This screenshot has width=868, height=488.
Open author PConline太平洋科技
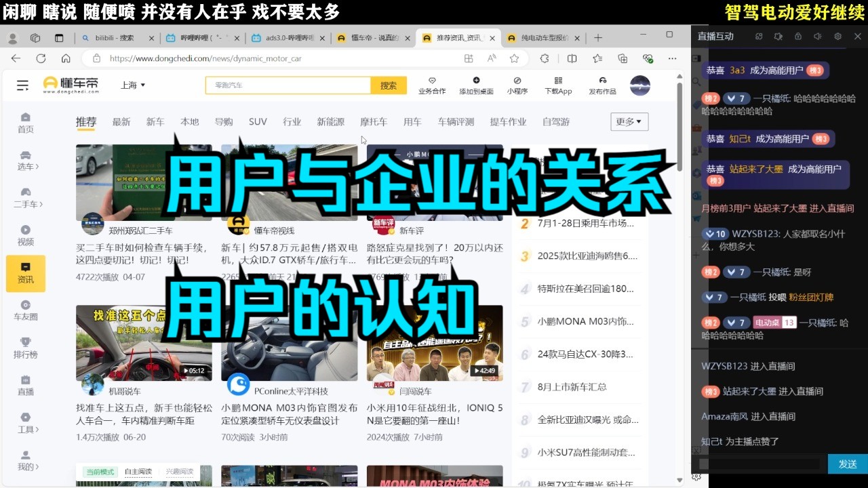coord(291,392)
